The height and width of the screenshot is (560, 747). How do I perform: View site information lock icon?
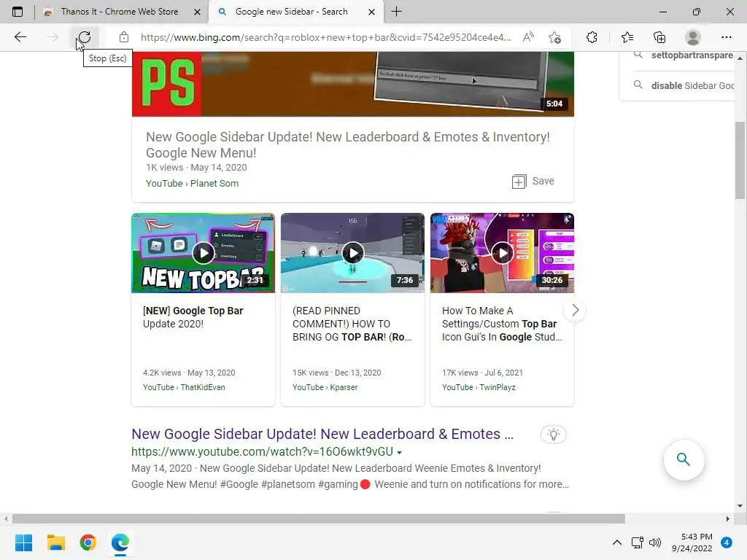coord(124,37)
